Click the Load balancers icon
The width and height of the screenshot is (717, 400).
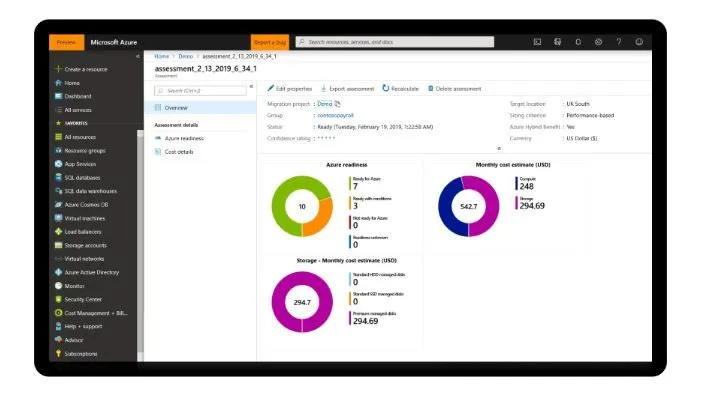58,232
